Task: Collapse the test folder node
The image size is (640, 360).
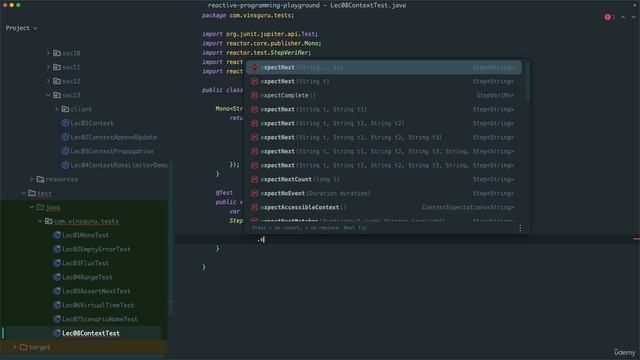Action: tap(23, 193)
